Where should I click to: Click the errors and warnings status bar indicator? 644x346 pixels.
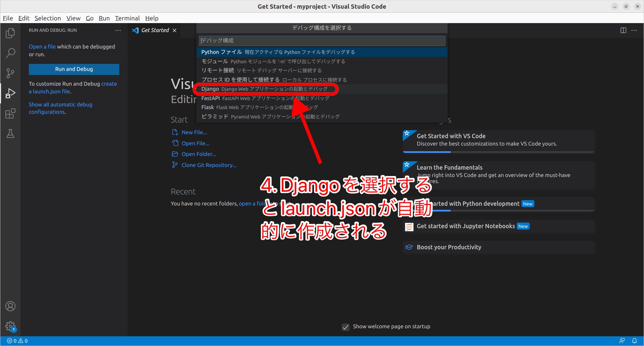point(16,340)
